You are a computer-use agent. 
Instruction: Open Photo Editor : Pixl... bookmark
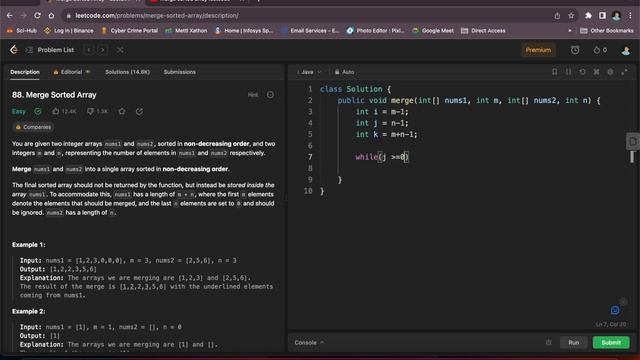pyautogui.click(x=376, y=31)
